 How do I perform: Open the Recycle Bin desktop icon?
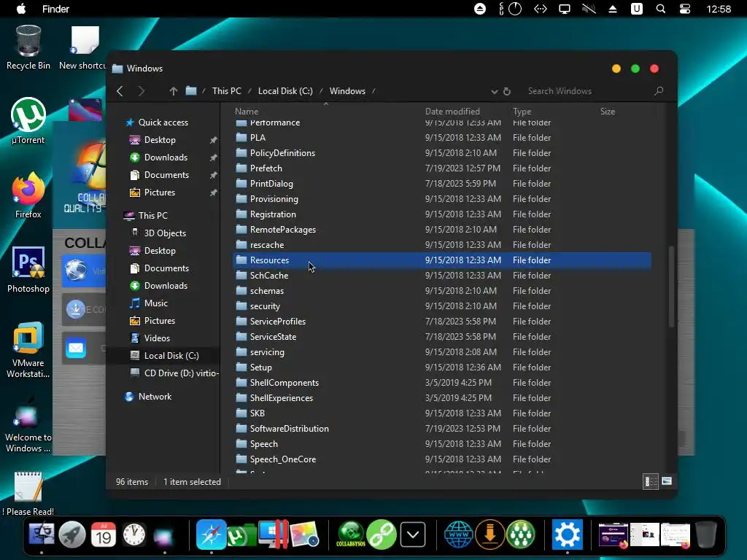pyautogui.click(x=28, y=47)
